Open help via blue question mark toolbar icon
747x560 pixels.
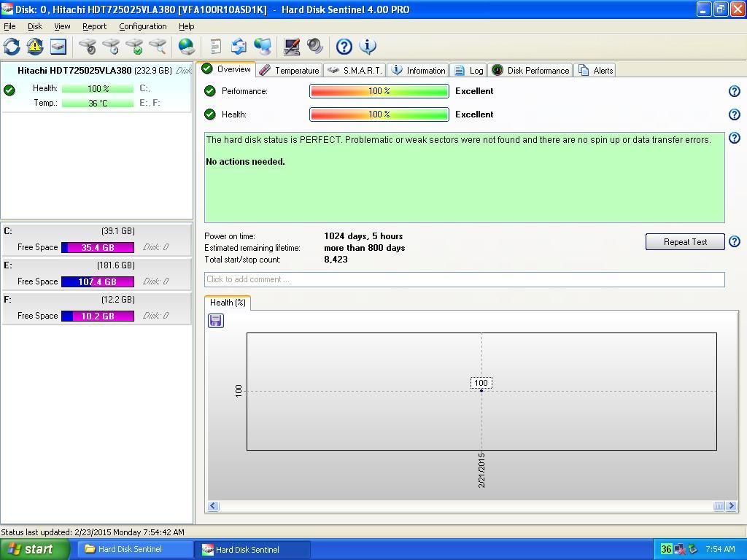pos(344,47)
